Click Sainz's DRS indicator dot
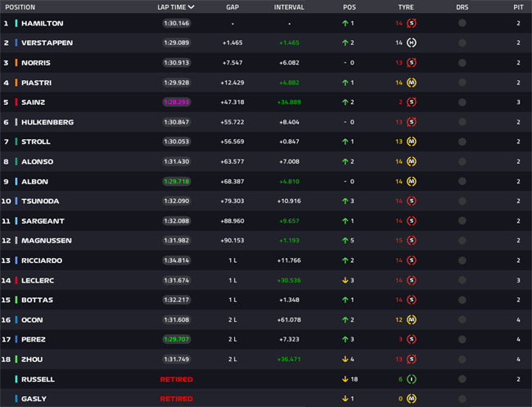Image resolution: width=532 pixels, height=407 pixels. pyautogui.click(x=462, y=102)
